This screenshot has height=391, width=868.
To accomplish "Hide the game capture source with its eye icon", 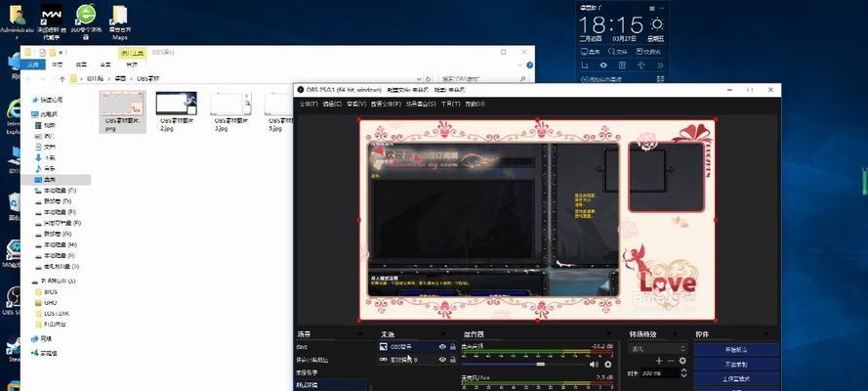I will [x=442, y=360].
